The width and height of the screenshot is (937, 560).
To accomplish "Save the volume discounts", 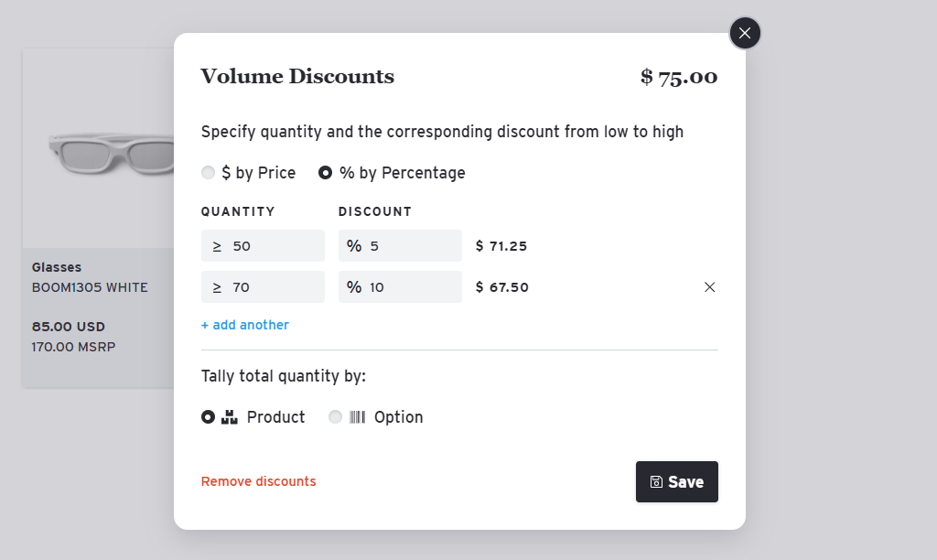I will tap(677, 481).
